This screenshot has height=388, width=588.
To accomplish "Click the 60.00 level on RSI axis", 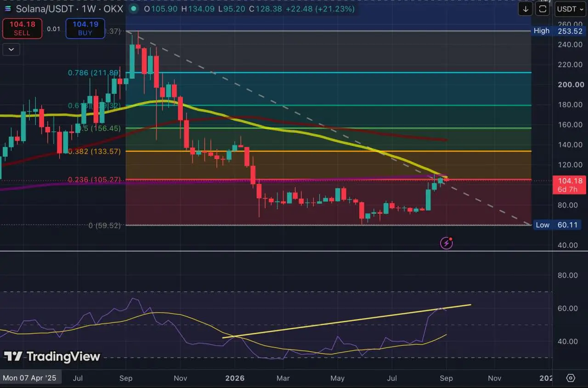I will (x=568, y=308).
